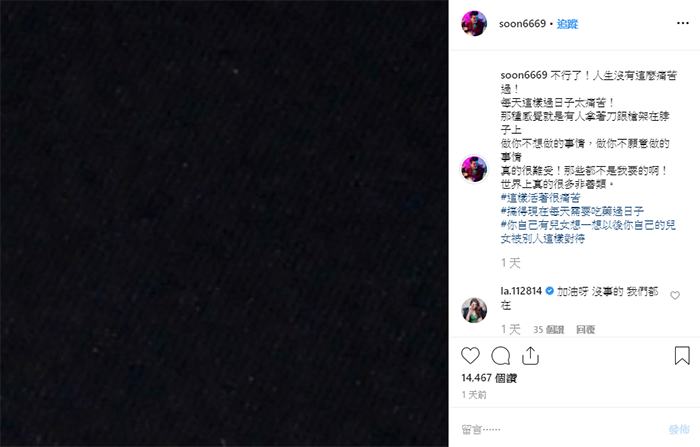The height and width of the screenshot is (447, 700).
Task: Open soon6669 username in caption
Action: click(x=524, y=75)
